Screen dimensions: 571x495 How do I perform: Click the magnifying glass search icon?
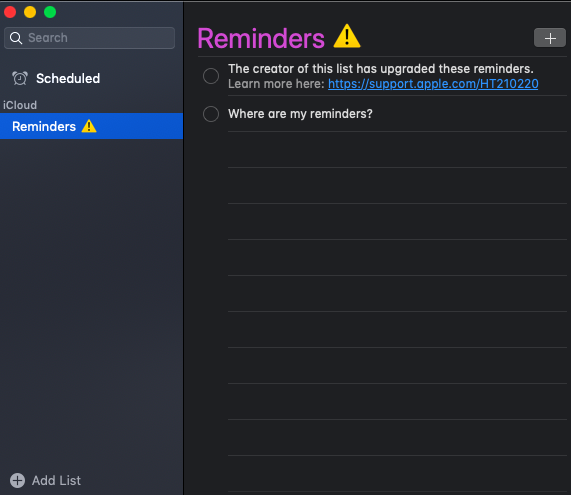[x=16, y=38]
